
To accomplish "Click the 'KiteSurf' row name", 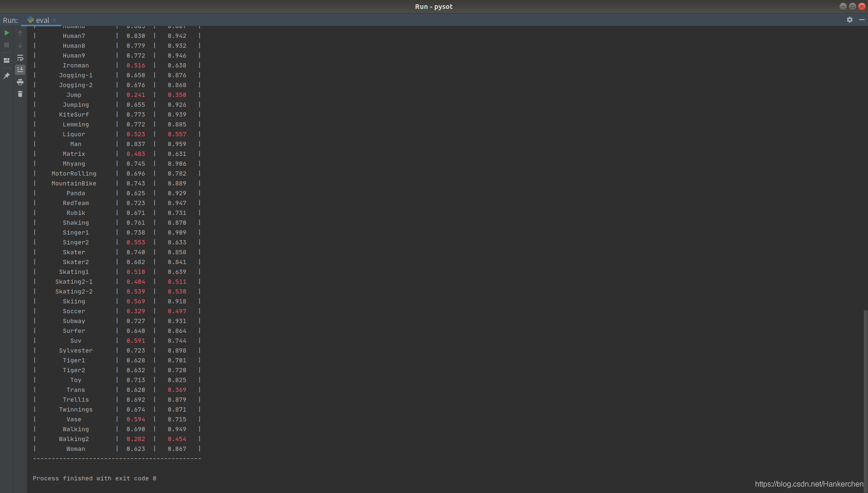I will pos(74,115).
